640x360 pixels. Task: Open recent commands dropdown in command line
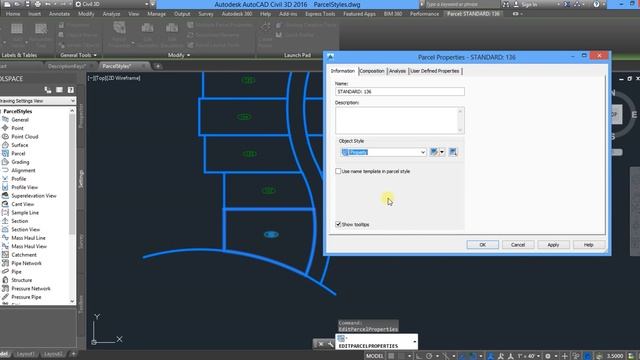[x=415, y=342]
